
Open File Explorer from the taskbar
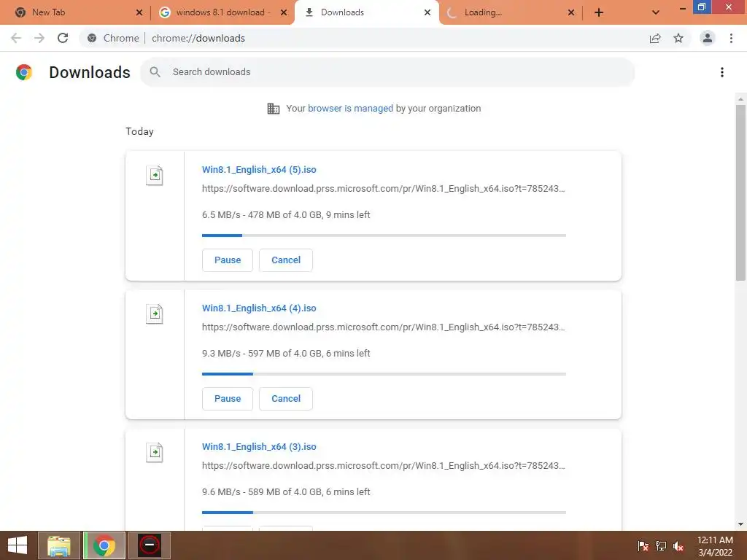[x=59, y=545]
